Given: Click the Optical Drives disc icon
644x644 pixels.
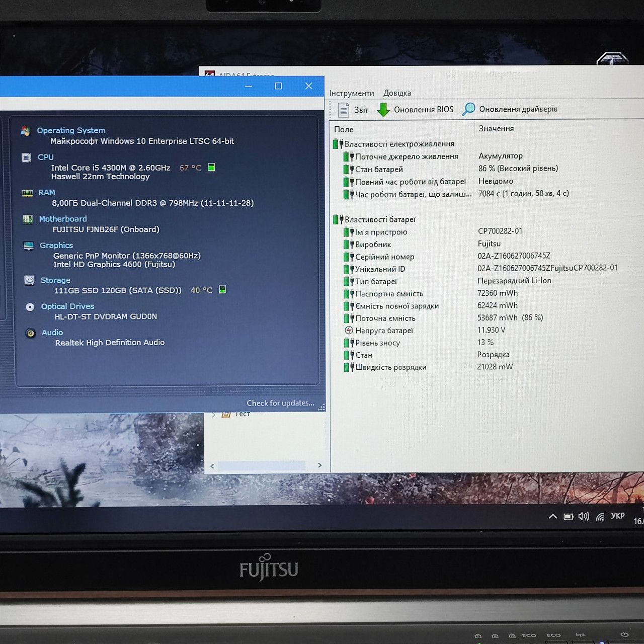Looking at the screenshot, I should pyautogui.click(x=30, y=307).
